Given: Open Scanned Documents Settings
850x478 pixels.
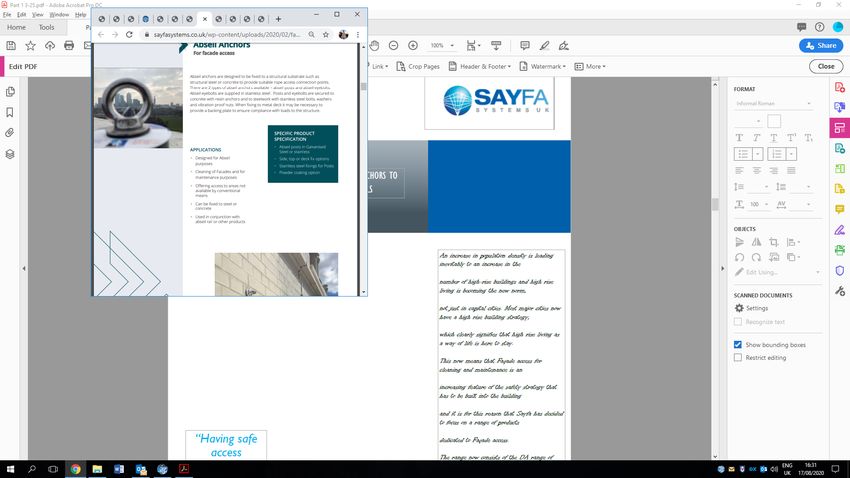Looking at the screenshot, I should coord(751,308).
